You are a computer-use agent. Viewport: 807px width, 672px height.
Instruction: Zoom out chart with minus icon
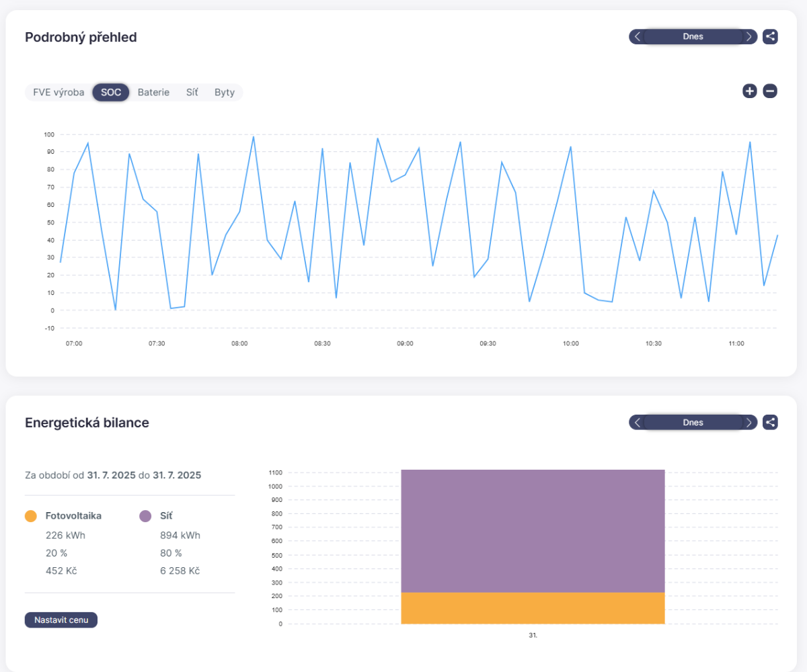click(x=770, y=91)
